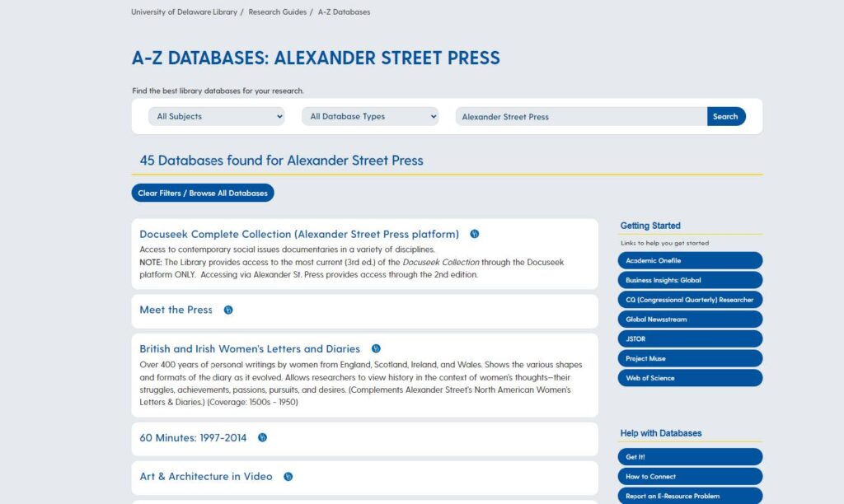Click info icon next to 60 Minutes: 1997-2014
This screenshot has height=504, width=844.
pyautogui.click(x=262, y=438)
